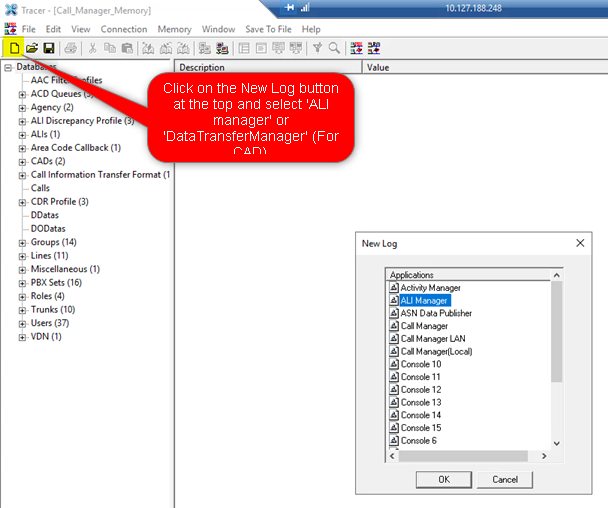Select ALI Manager in the Applications list

(424, 301)
